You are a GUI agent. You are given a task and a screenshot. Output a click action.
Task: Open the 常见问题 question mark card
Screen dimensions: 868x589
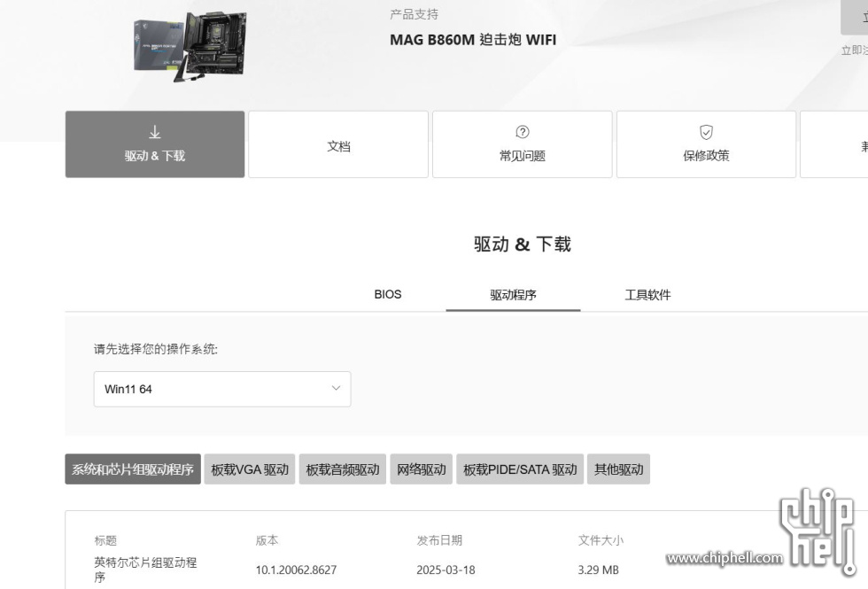(x=522, y=144)
